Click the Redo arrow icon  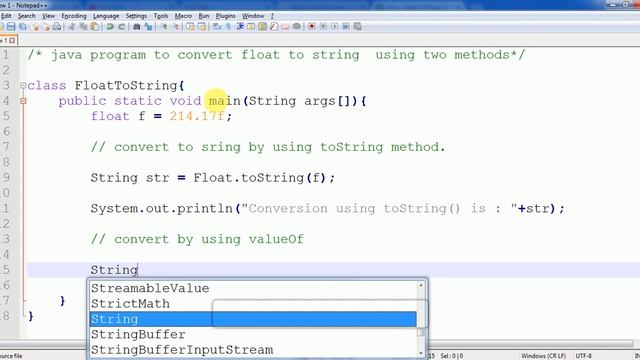tap(121, 27)
